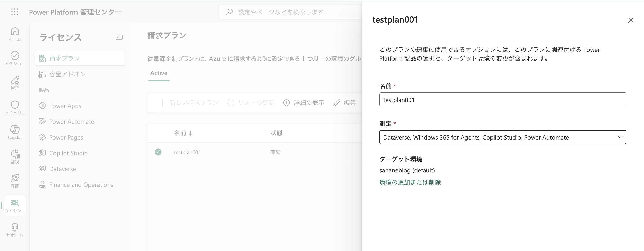Click the testplan001 panel heading
Image resolution: width=644 pixels, height=251 pixels.
[395, 19]
